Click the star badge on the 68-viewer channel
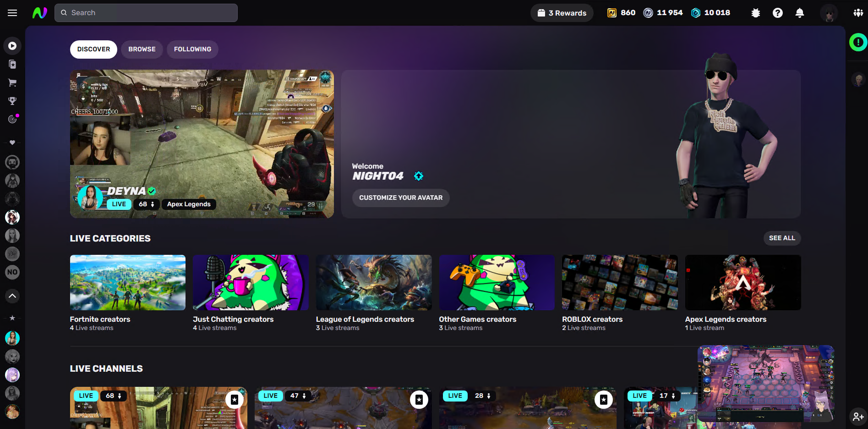The image size is (868, 429). (235, 400)
